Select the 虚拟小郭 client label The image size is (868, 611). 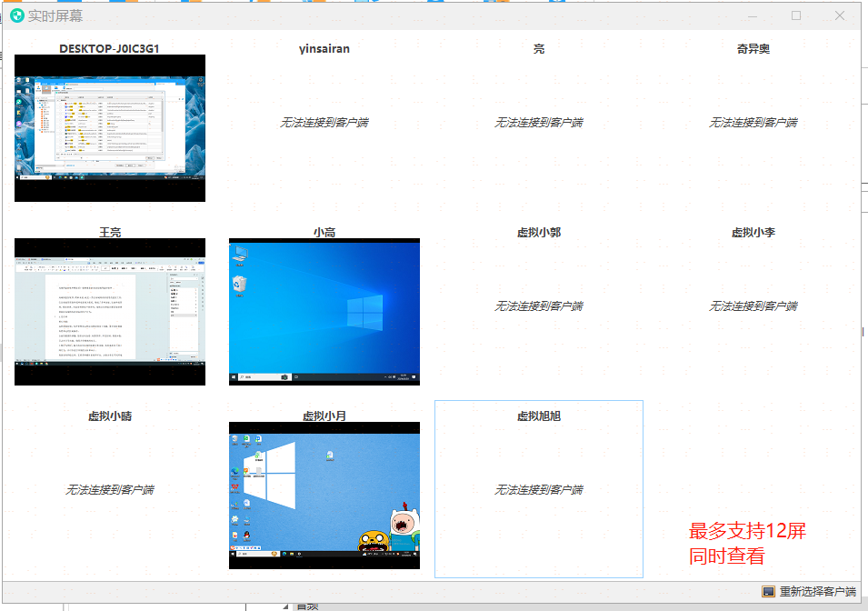[x=539, y=233]
